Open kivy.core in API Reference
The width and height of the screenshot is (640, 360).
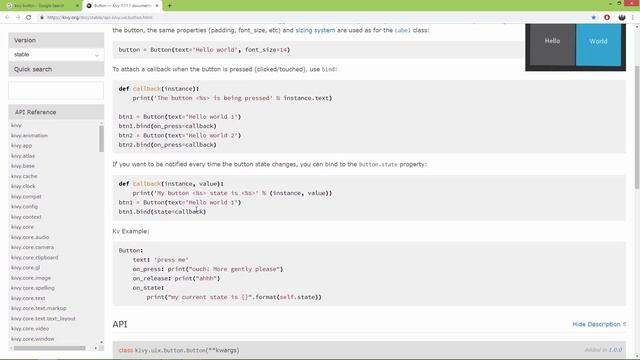22,227
